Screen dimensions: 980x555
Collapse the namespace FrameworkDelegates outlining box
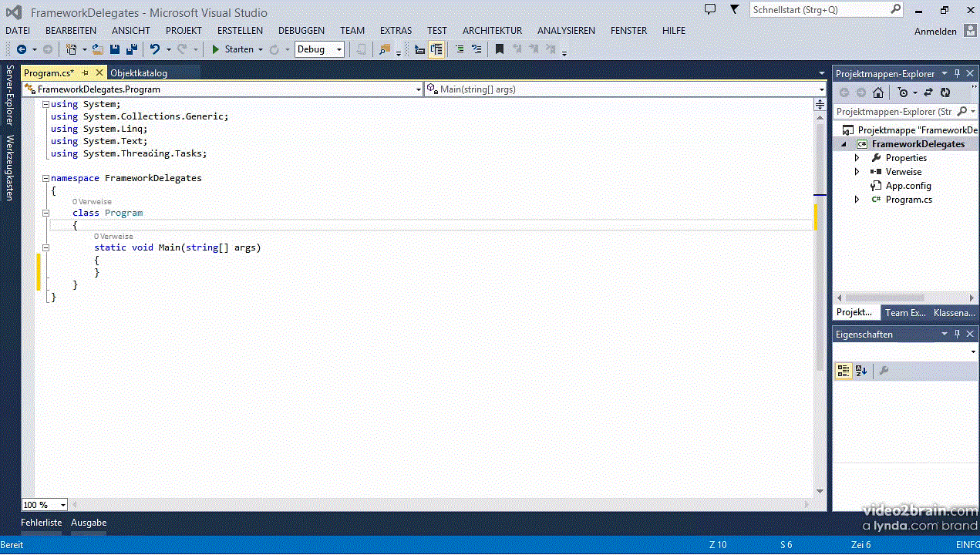[x=45, y=178]
